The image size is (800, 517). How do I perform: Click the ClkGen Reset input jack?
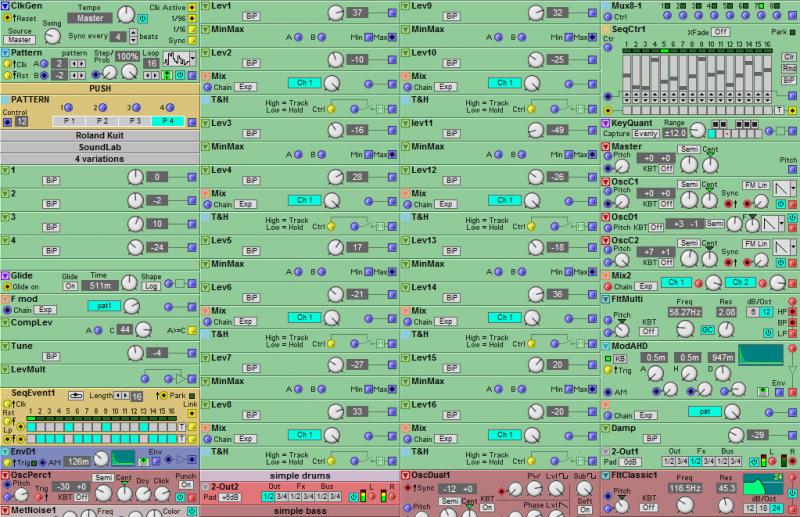(x=7, y=18)
